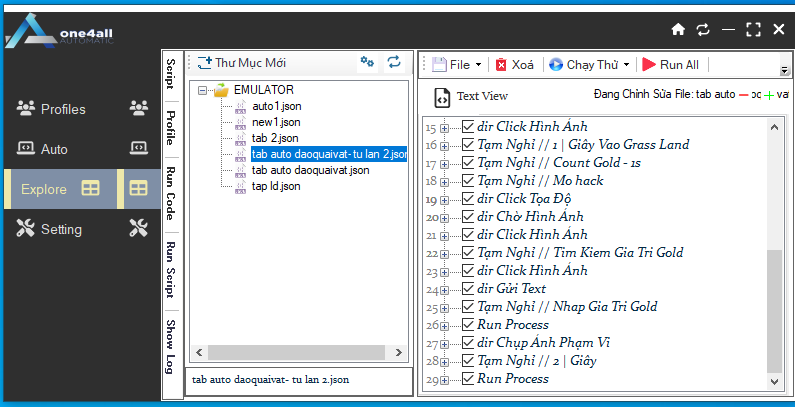Viewport: 795px width, 407px height.
Task: Expand step 28 Tạm Nghỉ 2 Giây
Action: [445, 363]
